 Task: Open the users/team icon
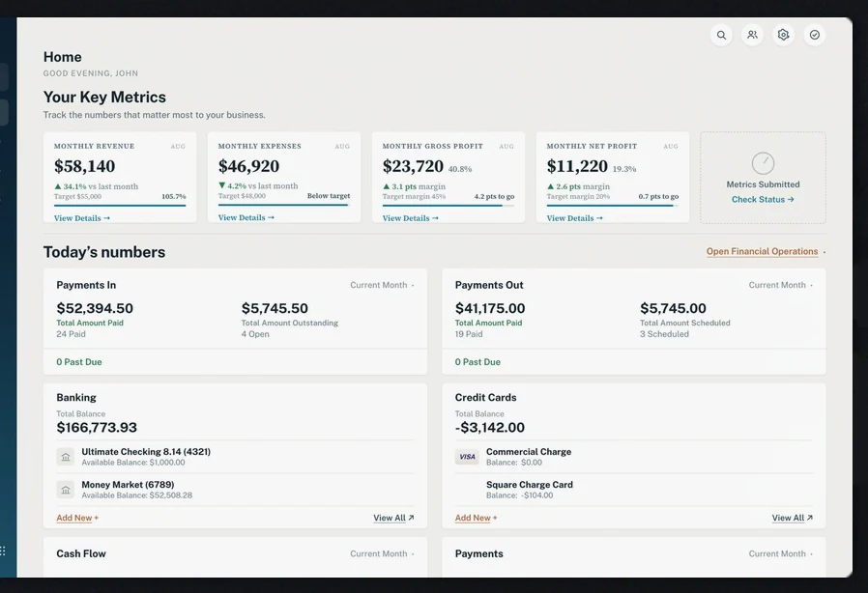pos(752,35)
